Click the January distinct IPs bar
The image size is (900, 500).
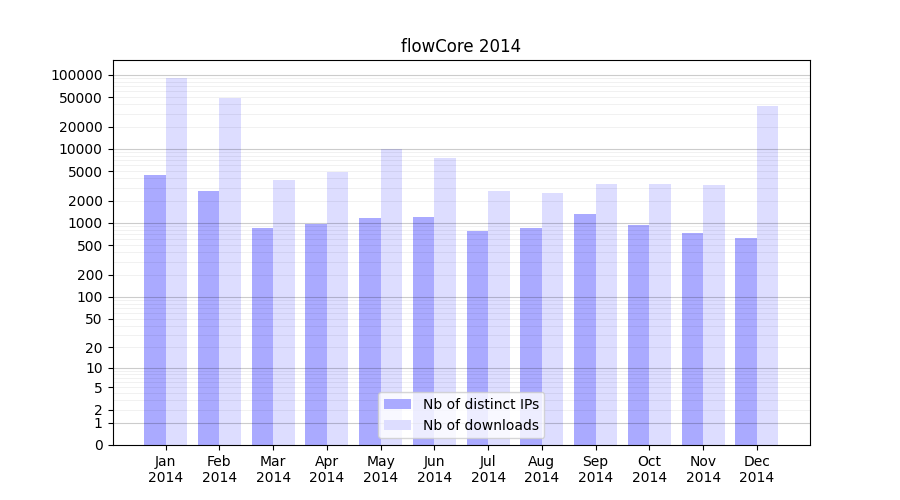(155, 310)
